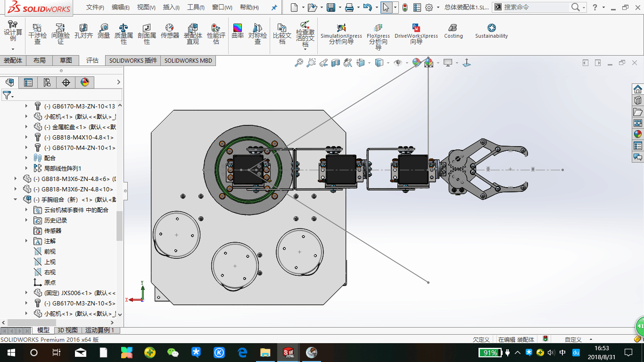Open the Costing tool

(x=454, y=31)
